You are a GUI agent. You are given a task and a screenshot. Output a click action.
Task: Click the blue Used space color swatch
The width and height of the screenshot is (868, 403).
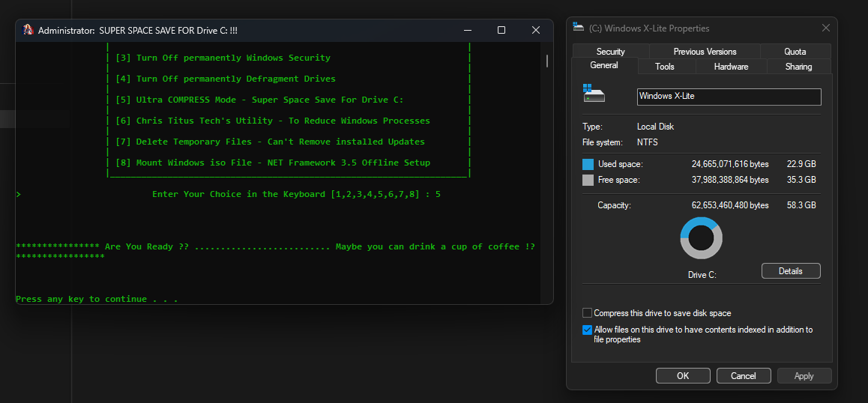point(588,164)
